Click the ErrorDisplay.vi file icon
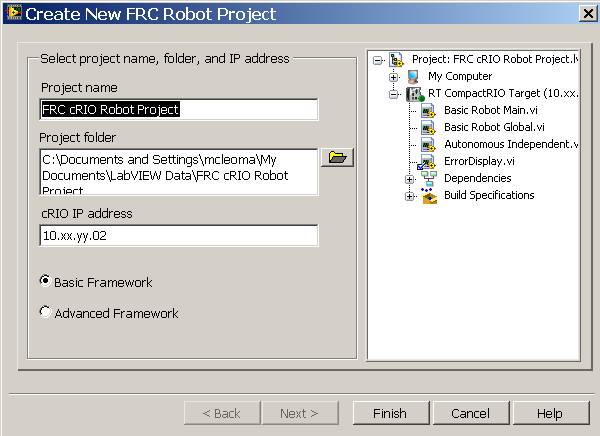This screenshot has height=436, width=600. tap(427, 162)
